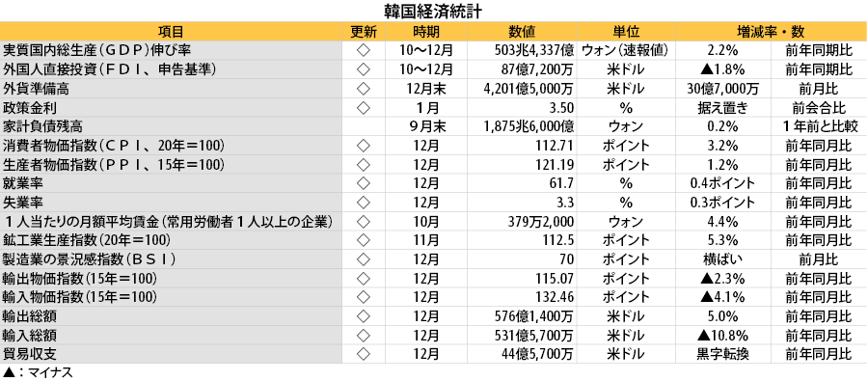Click the diamond icon in 政策金利 row

[x=364, y=107]
